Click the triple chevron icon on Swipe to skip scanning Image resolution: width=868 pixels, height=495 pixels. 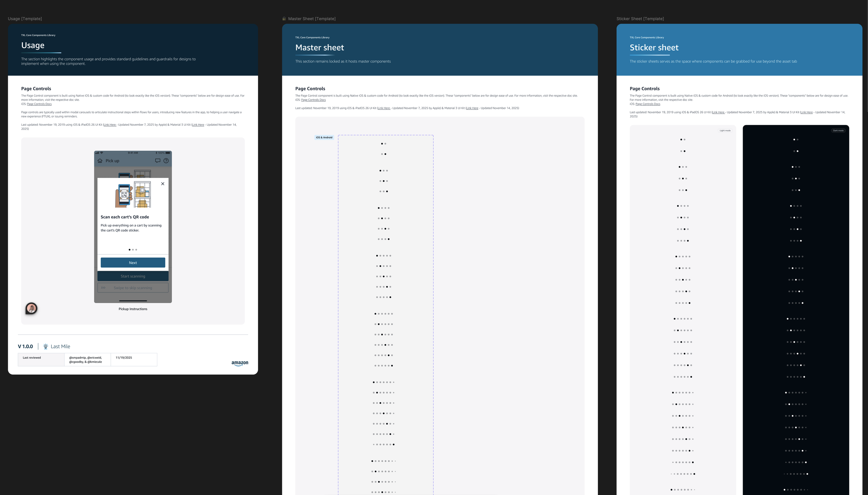pyautogui.click(x=103, y=288)
